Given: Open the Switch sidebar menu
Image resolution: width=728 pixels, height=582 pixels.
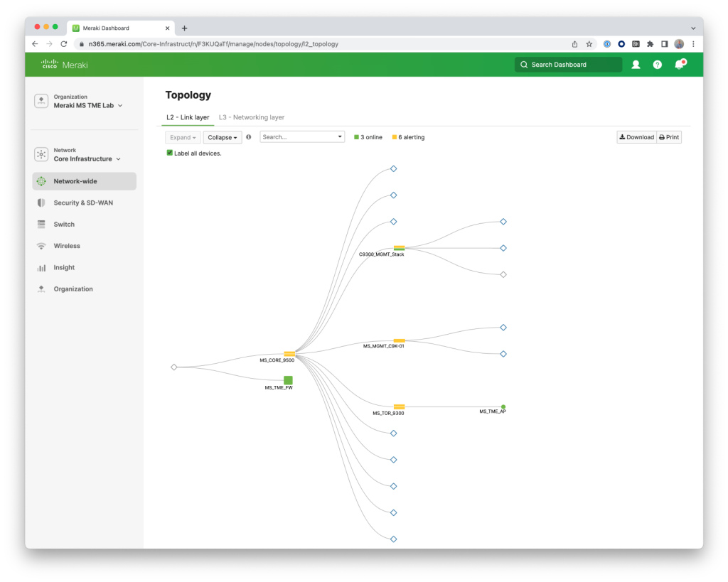Looking at the screenshot, I should pos(85,224).
